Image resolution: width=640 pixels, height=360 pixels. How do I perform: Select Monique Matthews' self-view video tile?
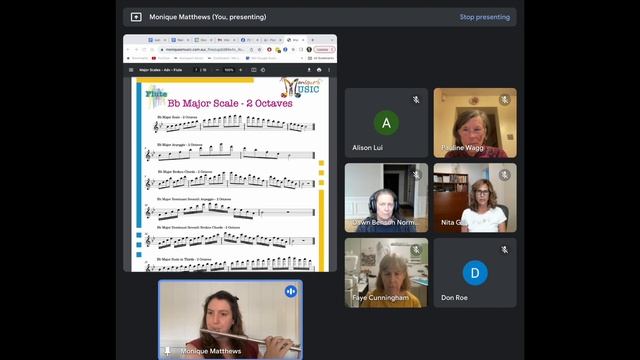[231, 319]
